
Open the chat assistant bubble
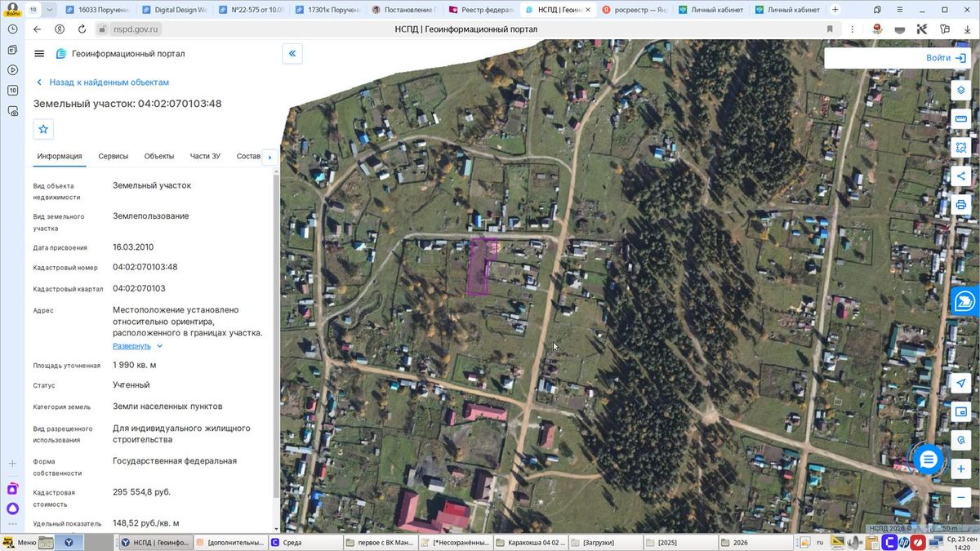click(x=928, y=460)
